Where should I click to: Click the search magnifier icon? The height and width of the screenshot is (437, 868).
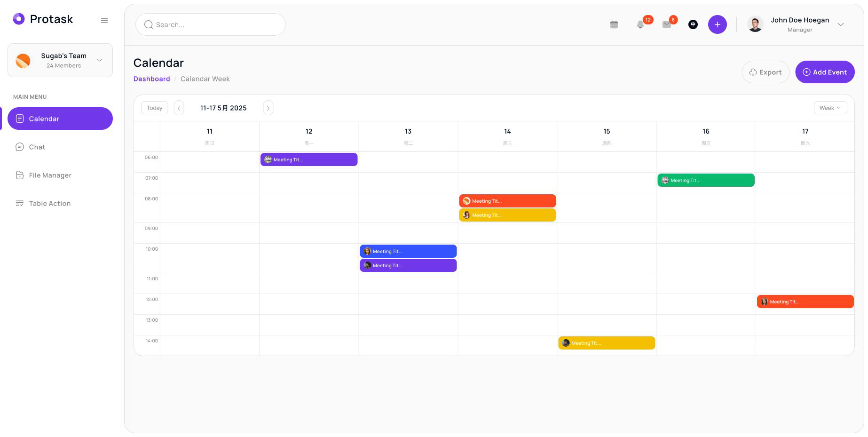[149, 24]
